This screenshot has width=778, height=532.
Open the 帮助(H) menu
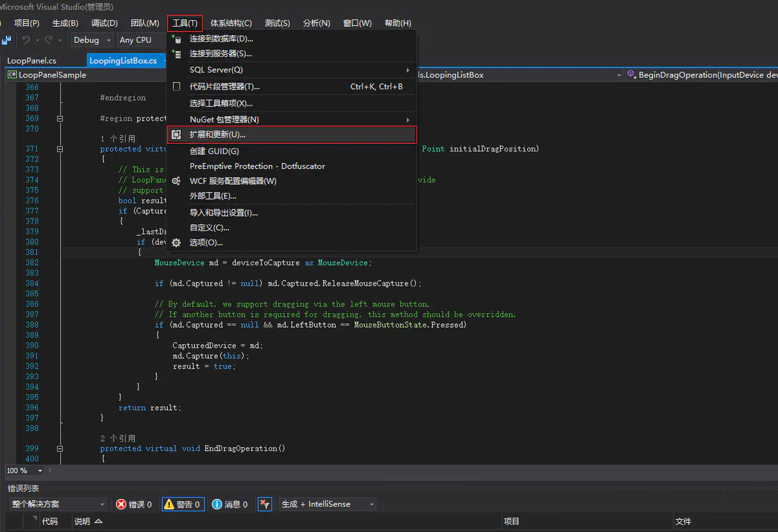click(x=398, y=23)
